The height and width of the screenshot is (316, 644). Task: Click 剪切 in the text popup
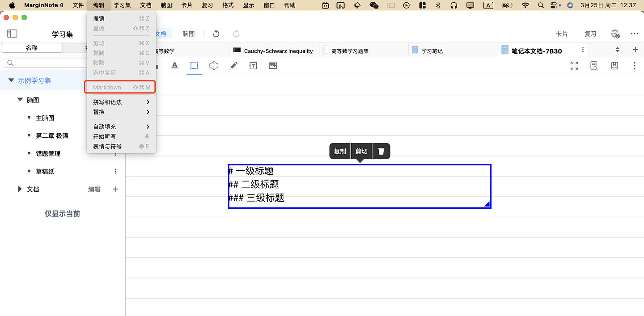pyautogui.click(x=361, y=151)
